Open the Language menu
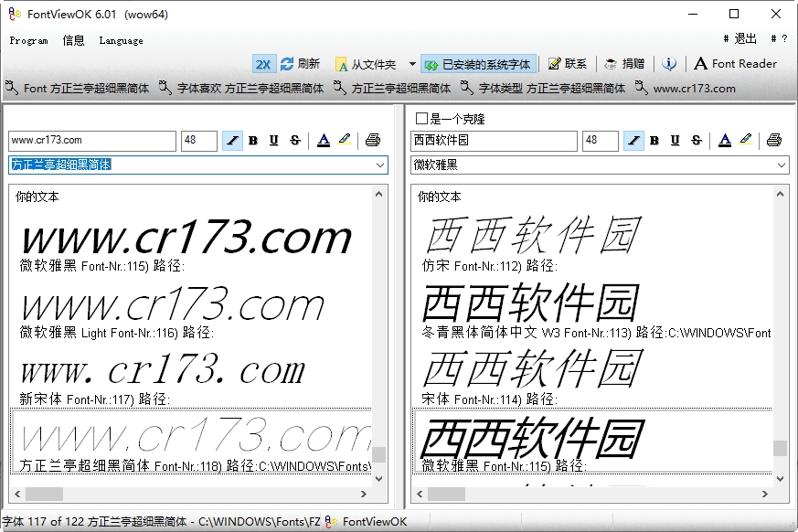798x532 pixels. [121, 40]
